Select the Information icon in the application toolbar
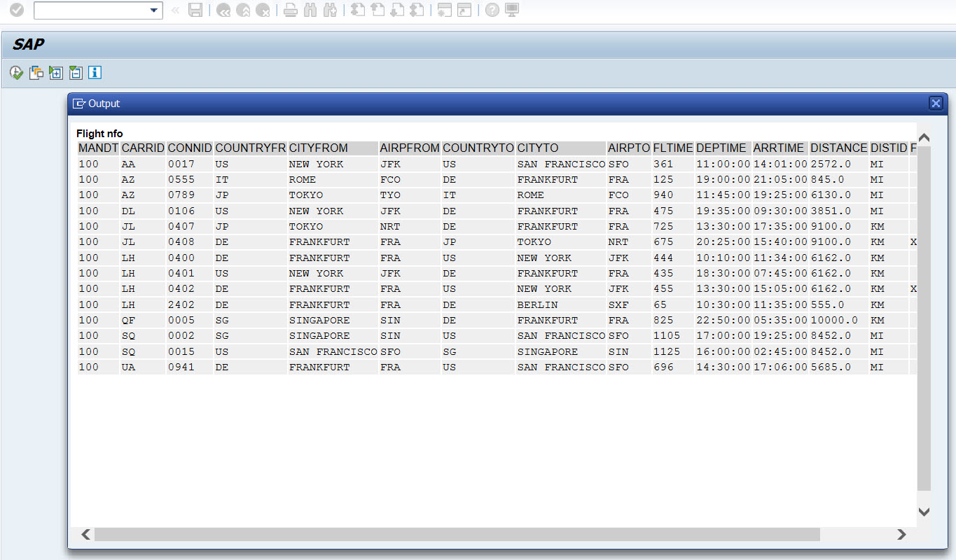The width and height of the screenshot is (956, 560). point(95,72)
